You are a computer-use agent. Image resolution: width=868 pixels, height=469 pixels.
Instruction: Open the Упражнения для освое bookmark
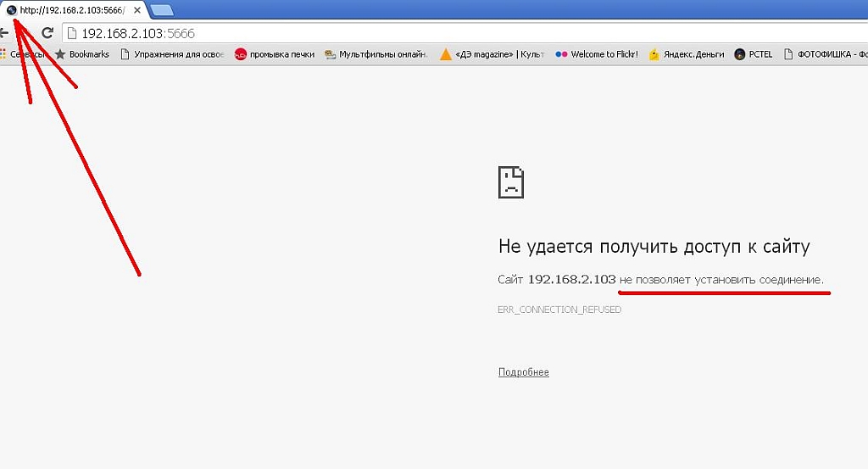pyautogui.click(x=172, y=54)
